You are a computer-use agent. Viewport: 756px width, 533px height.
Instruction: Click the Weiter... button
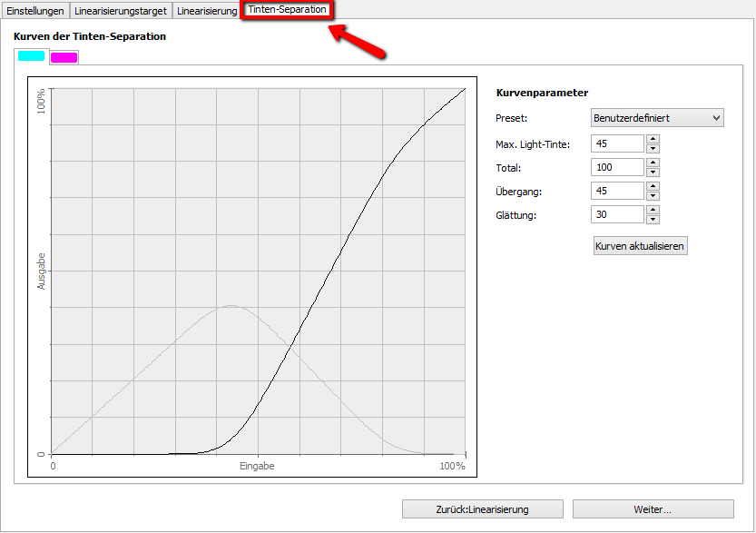653,509
